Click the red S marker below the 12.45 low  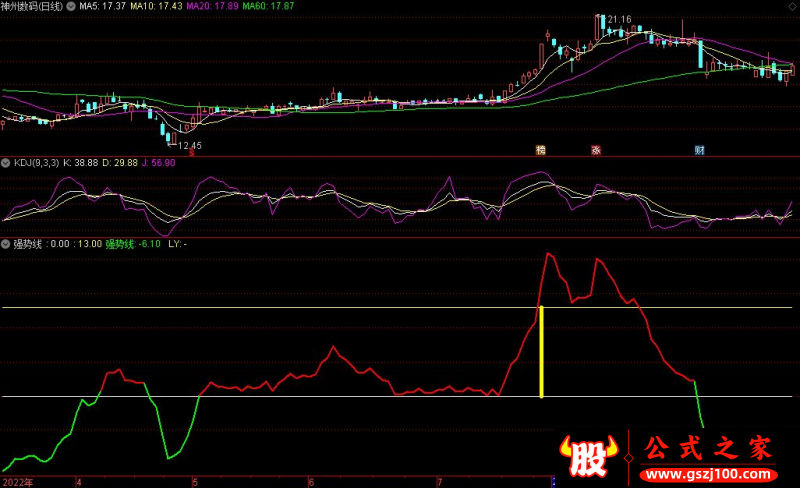tap(190, 154)
